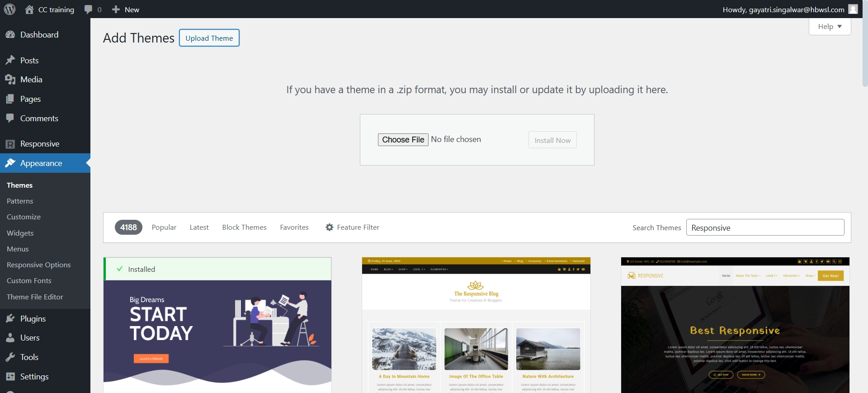Click the Dashboard gauge icon

coord(10,34)
